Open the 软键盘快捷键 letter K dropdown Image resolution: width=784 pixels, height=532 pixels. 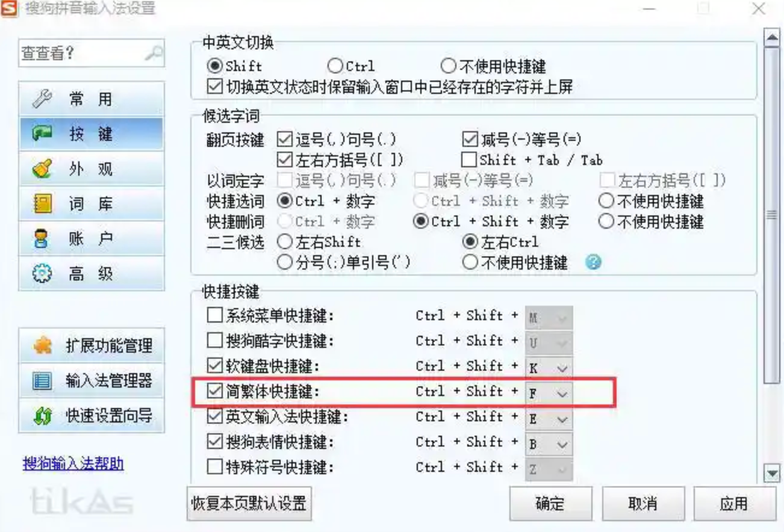[x=562, y=368]
